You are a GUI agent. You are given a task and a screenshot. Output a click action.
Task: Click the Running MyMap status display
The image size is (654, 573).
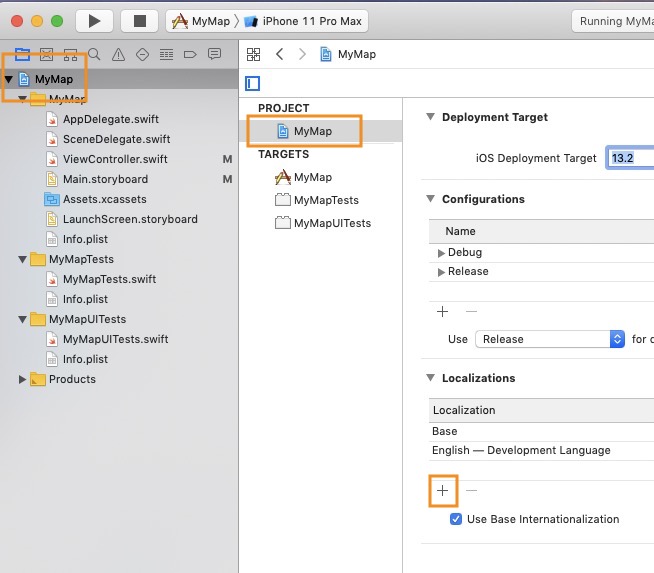(613, 21)
